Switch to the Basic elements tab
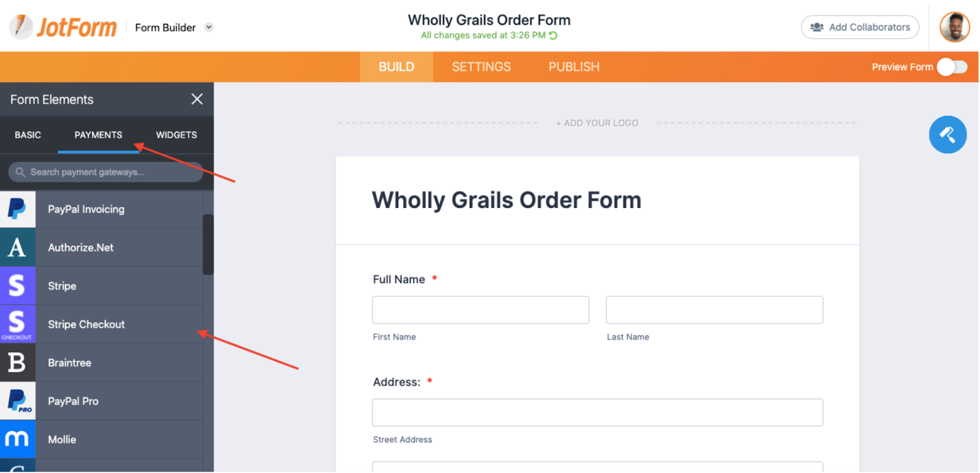Image resolution: width=980 pixels, height=473 pixels. [x=28, y=135]
